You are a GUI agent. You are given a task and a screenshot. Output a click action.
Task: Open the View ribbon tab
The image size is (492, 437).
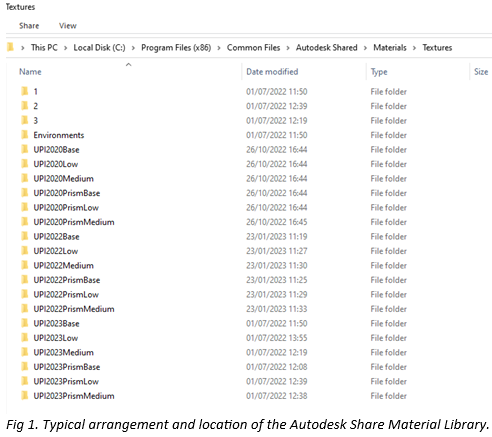click(68, 26)
